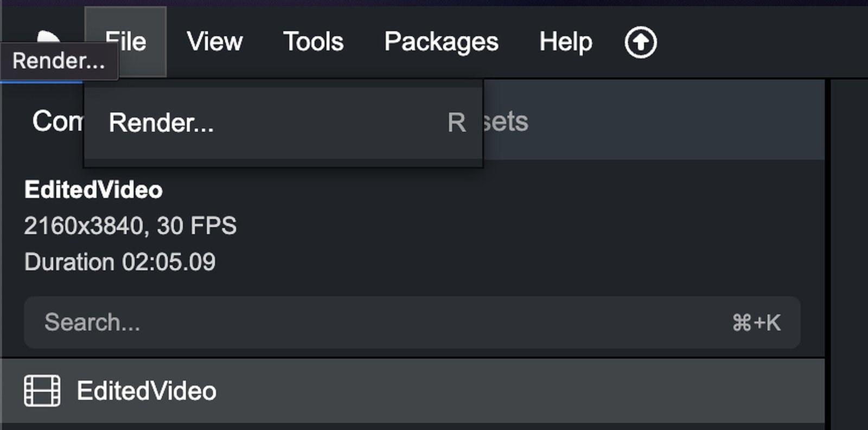Click the ⌘+K shortcut hint in search
Screen dimensions: 868x430
(x=756, y=323)
